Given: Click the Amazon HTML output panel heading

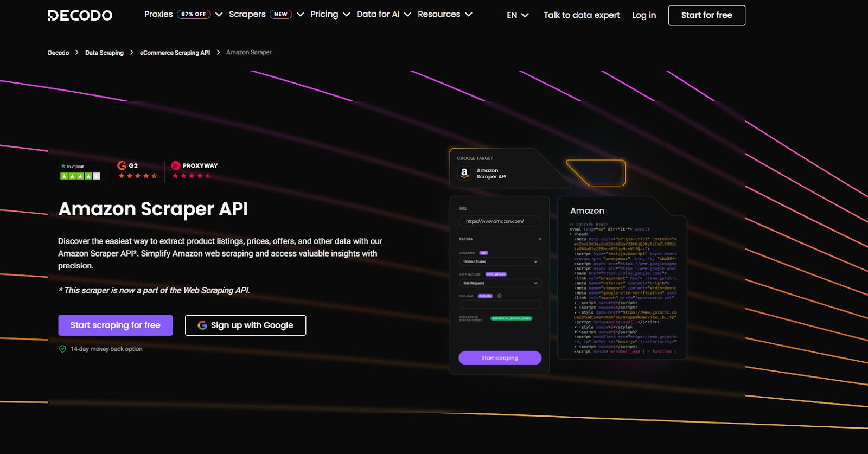Looking at the screenshot, I should pyautogui.click(x=587, y=211).
